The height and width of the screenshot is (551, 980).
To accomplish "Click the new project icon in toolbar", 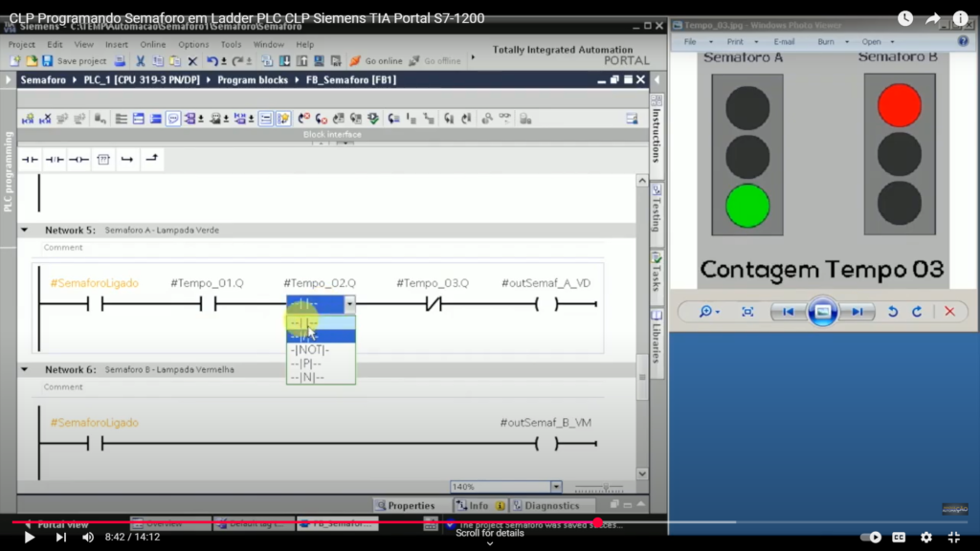I will [15, 60].
